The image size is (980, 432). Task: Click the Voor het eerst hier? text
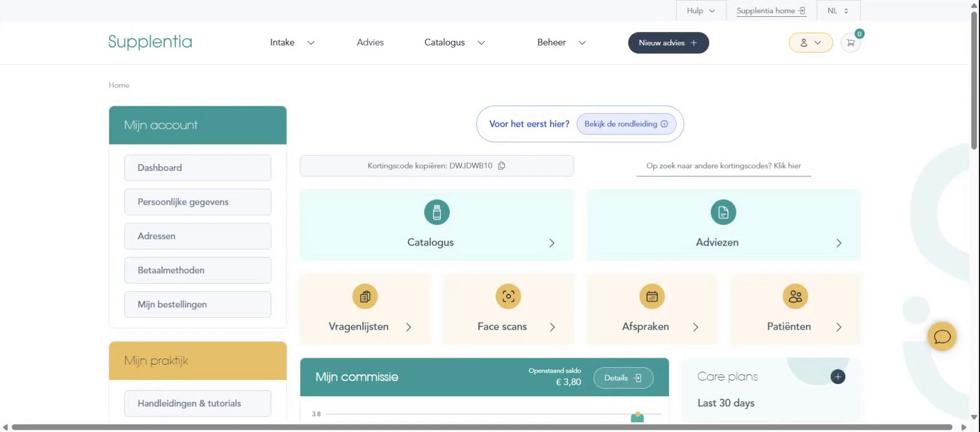tap(529, 124)
